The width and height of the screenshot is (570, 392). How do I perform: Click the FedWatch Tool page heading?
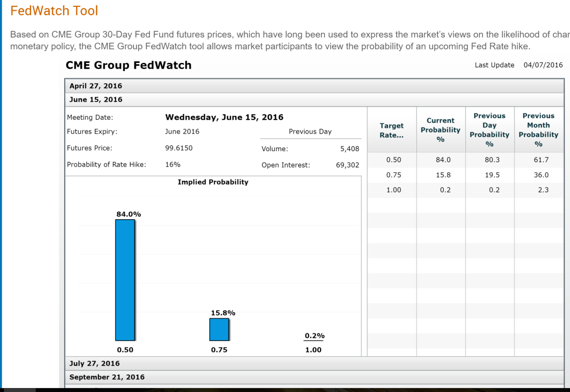(54, 11)
